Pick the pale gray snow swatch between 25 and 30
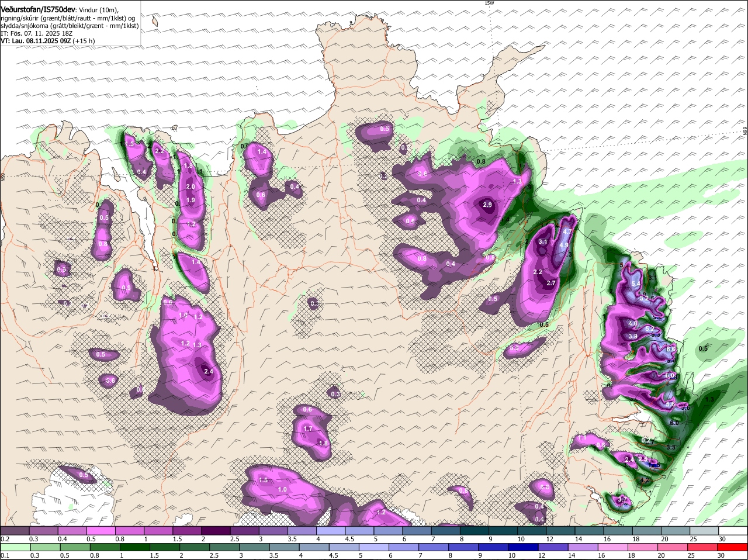Viewport: 748px width, 560px height. pyautogui.click(x=705, y=530)
